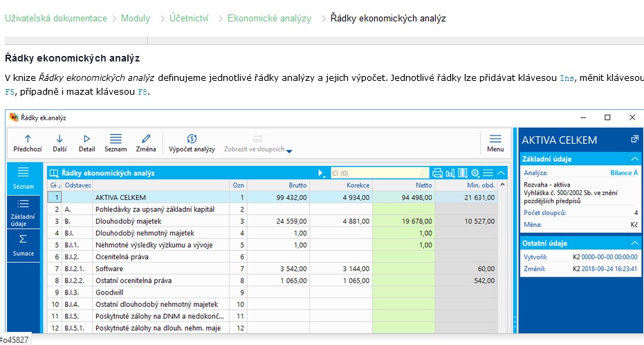Select the Základní údaje sidebar tab
The width and height of the screenshot is (644, 345).
24,212
